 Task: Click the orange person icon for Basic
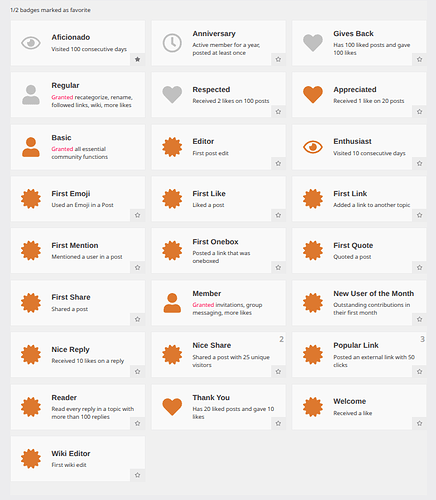[x=31, y=147]
